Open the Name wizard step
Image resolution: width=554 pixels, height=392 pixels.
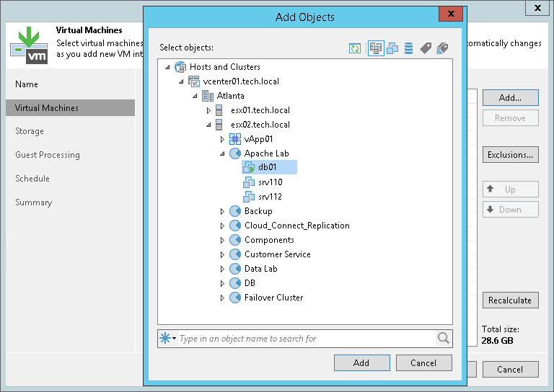tap(27, 84)
